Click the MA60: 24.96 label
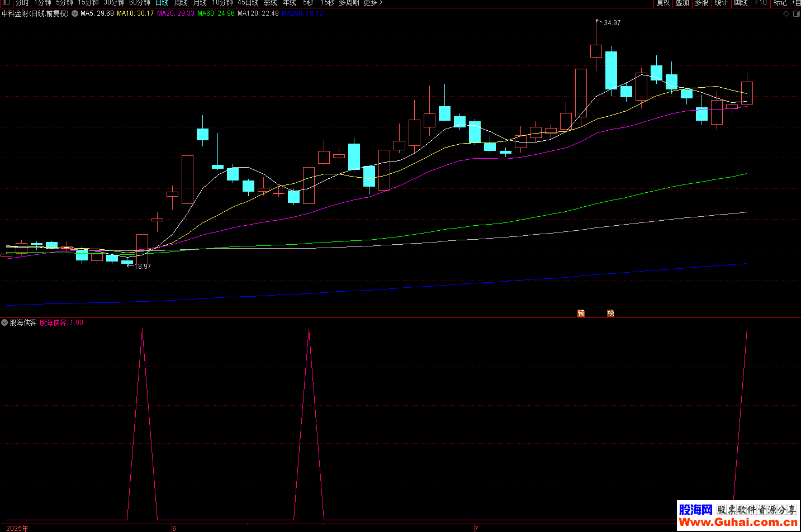 coord(216,13)
